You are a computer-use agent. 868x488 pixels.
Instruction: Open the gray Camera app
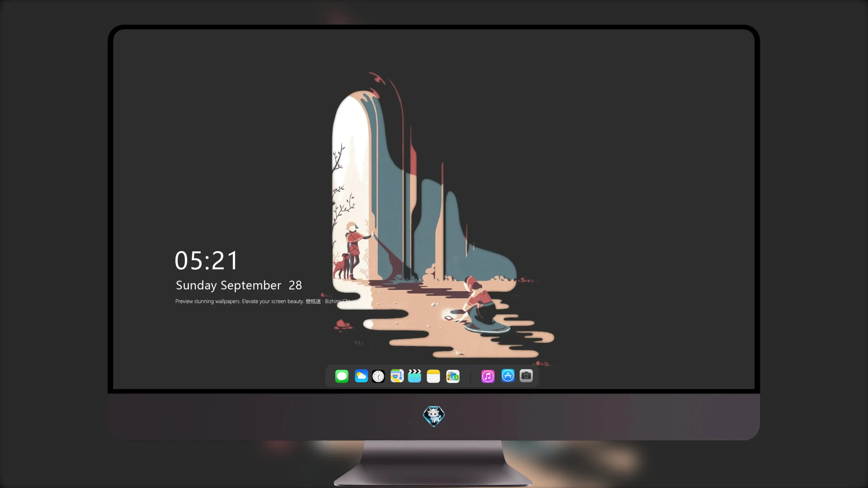526,375
